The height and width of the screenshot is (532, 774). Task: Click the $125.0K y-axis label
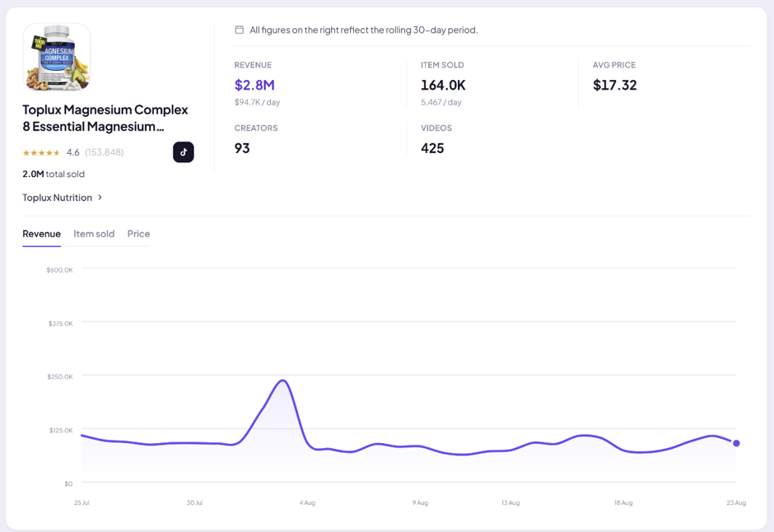click(61, 431)
